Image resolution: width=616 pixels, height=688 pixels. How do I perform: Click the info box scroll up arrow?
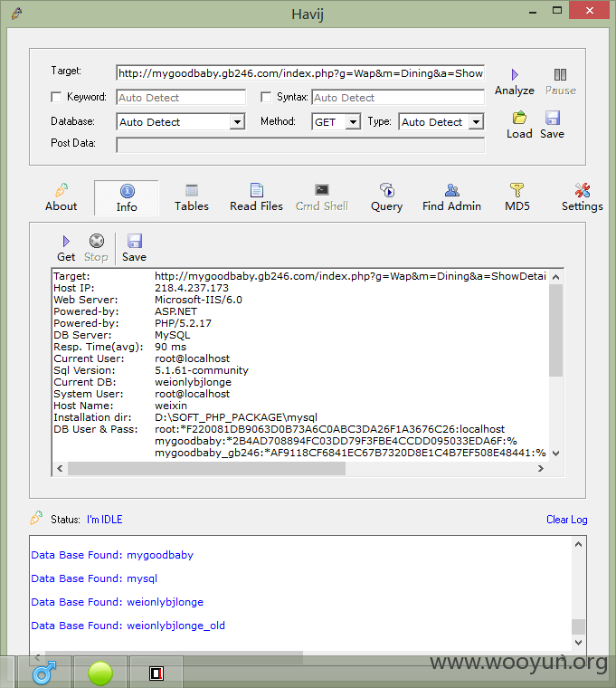pos(556,277)
